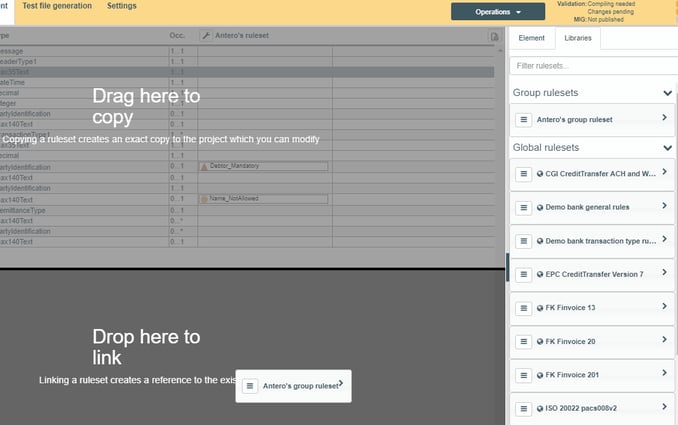Click drag handle of EPC CreditTransfer Version 7
678x425 pixels.
tap(524, 275)
